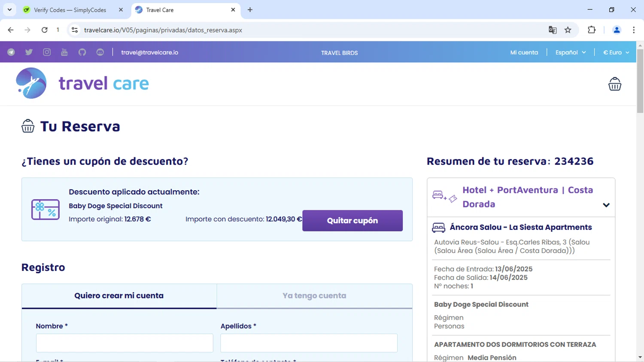Click the browser back arrow
This screenshot has width=644, height=362.
[11, 30]
